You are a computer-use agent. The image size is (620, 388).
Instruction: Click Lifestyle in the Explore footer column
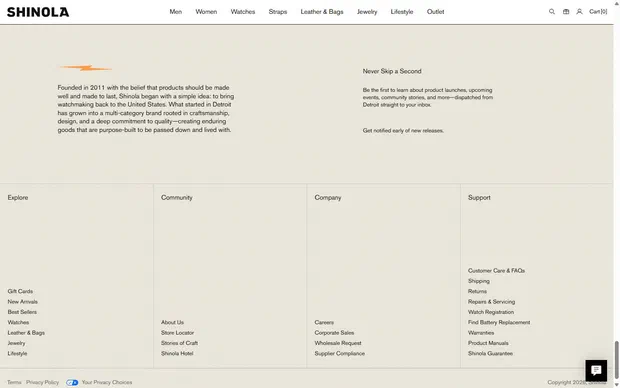coord(17,353)
